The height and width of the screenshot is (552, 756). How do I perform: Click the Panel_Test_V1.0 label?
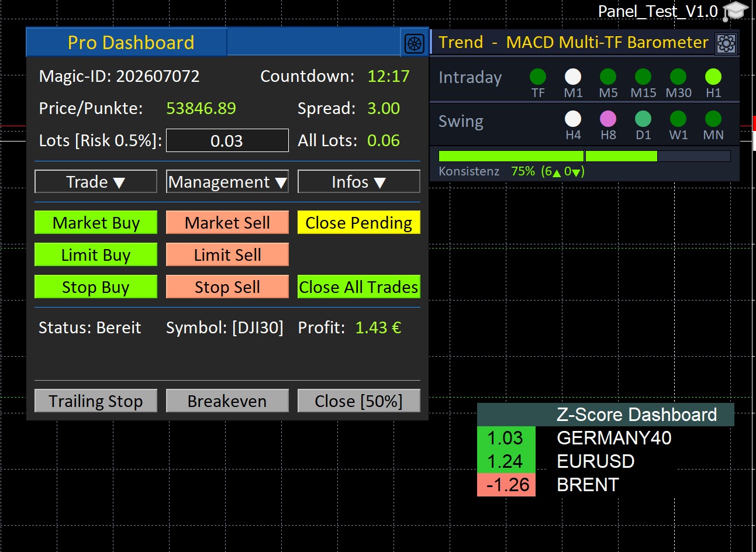click(658, 11)
